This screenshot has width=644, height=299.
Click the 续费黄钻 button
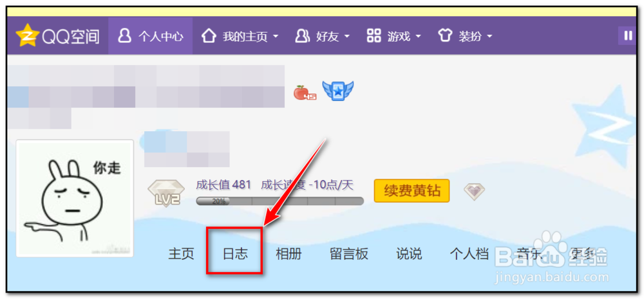click(412, 191)
